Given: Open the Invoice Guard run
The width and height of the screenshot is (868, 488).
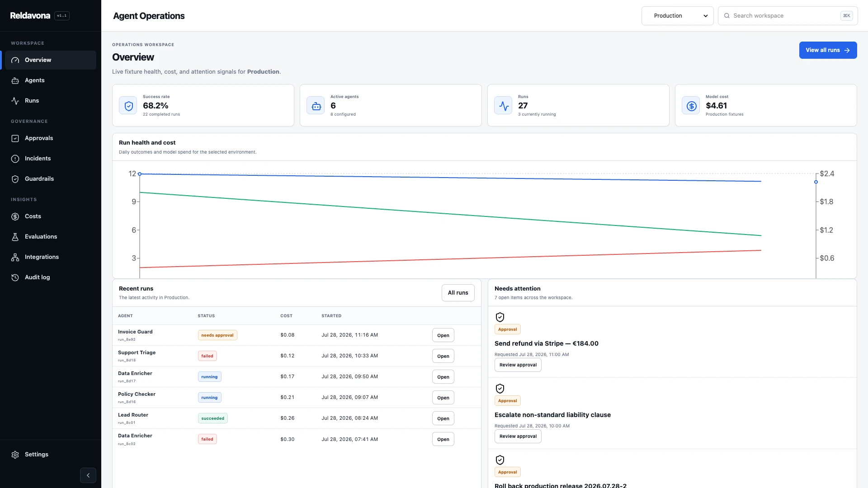Looking at the screenshot, I should point(443,335).
